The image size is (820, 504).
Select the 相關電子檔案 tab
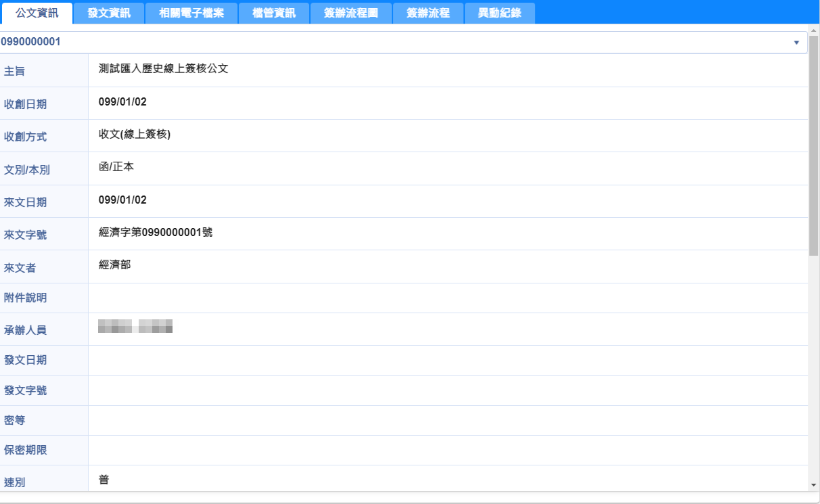[191, 13]
